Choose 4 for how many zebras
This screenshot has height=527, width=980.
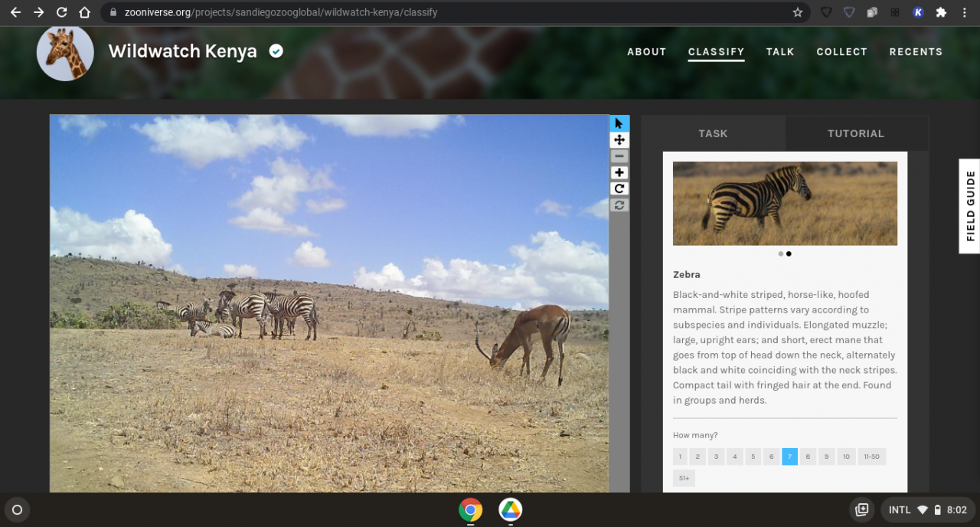tap(734, 457)
